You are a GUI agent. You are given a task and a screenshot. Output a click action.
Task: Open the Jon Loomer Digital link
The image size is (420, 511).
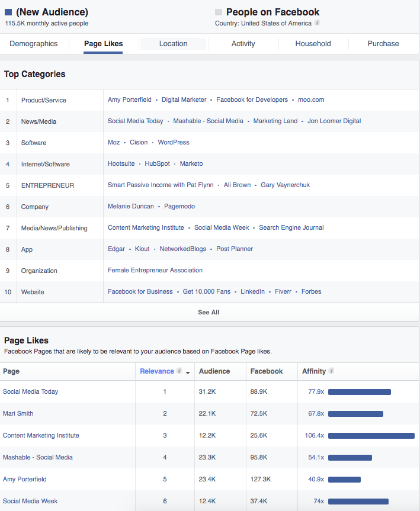point(334,121)
